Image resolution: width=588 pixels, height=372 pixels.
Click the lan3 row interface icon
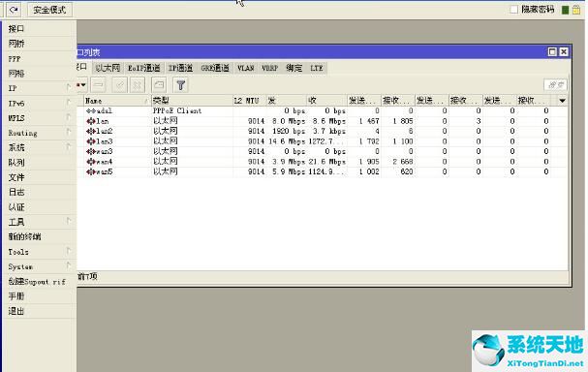[91, 141]
